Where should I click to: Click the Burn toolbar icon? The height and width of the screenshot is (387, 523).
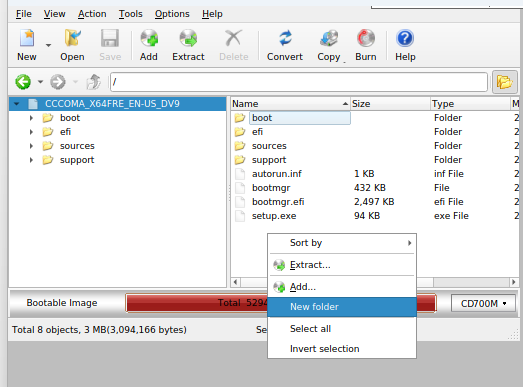[x=366, y=38]
